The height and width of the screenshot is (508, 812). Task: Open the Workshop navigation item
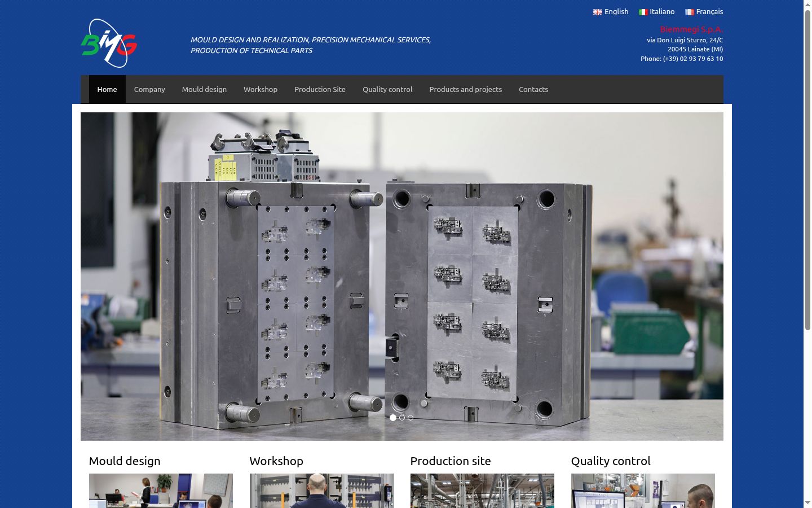pyautogui.click(x=261, y=89)
